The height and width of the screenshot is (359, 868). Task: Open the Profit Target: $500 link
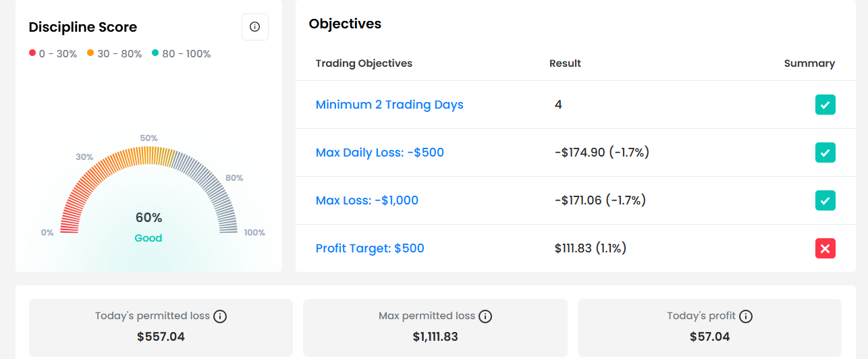370,248
